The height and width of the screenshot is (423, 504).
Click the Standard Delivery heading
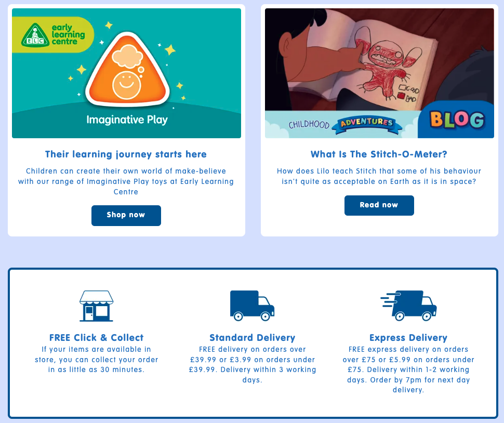click(x=253, y=337)
